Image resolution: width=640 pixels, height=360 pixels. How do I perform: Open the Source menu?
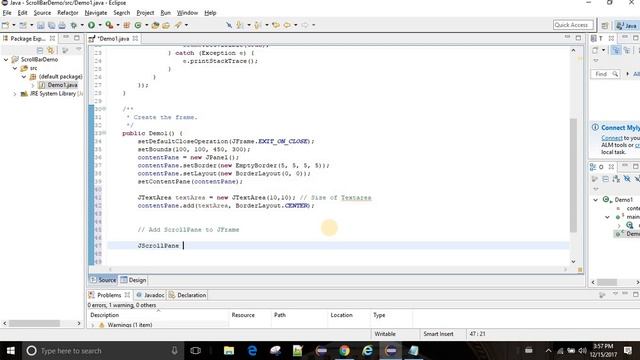coord(42,13)
